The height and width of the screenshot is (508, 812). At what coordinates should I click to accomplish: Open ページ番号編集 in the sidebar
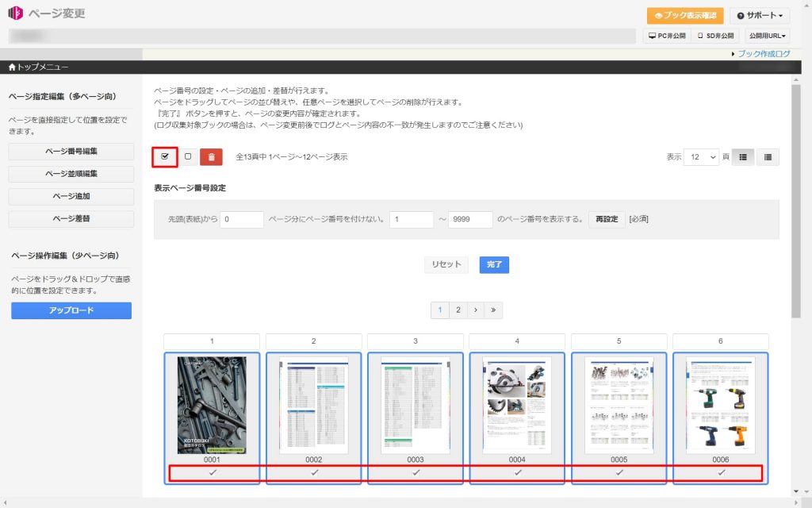tap(71, 151)
